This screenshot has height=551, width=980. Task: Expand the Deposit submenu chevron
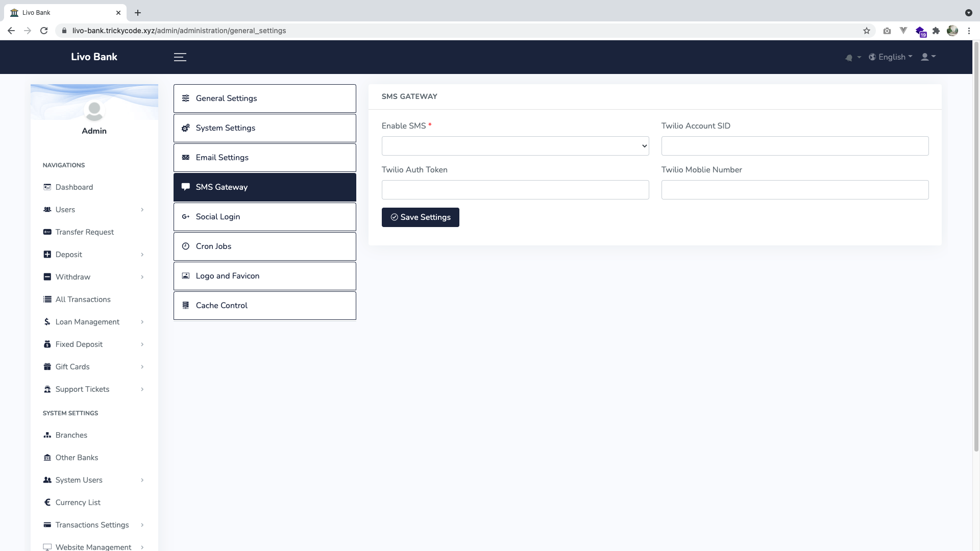click(x=142, y=255)
